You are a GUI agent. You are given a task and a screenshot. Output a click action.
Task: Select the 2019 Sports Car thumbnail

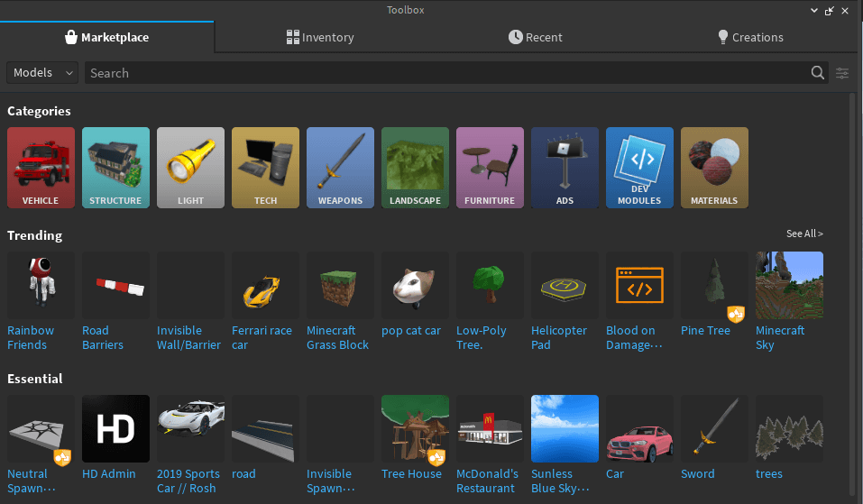190,428
